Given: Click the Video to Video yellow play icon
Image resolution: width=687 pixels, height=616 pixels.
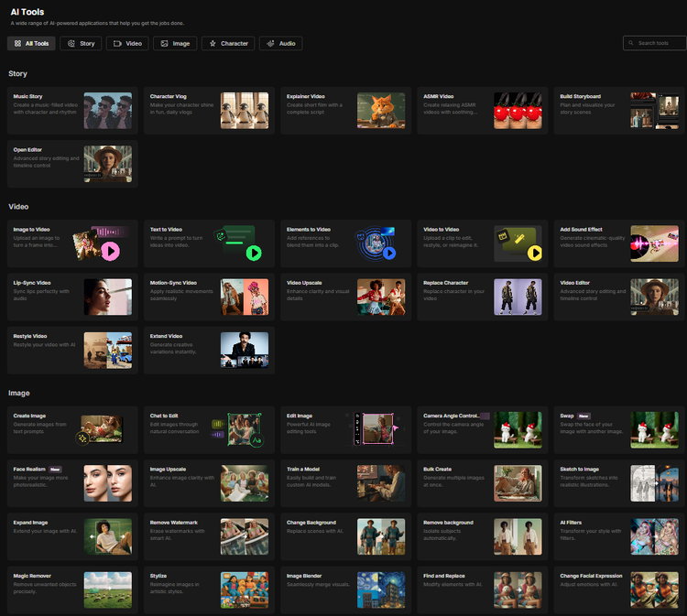Looking at the screenshot, I should coord(535,252).
